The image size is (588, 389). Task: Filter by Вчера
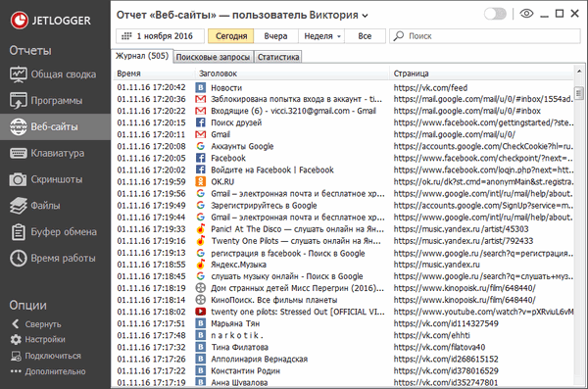tap(275, 36)
